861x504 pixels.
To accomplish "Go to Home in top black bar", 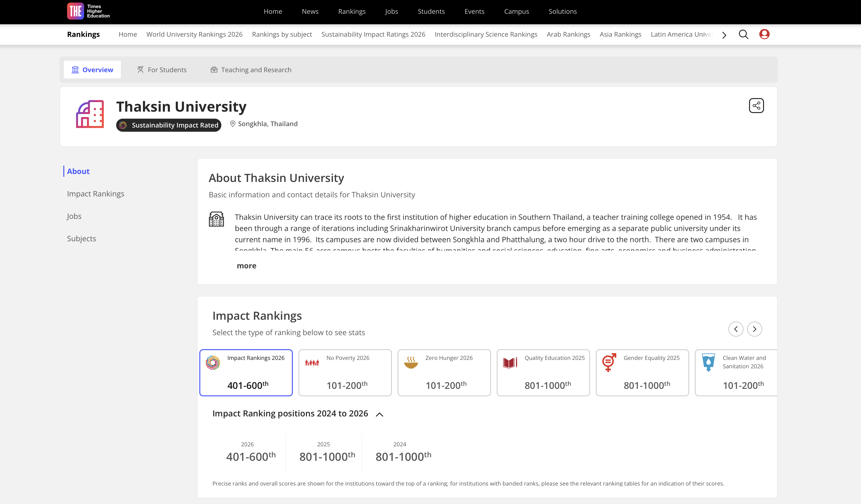I will coord(273,11).
